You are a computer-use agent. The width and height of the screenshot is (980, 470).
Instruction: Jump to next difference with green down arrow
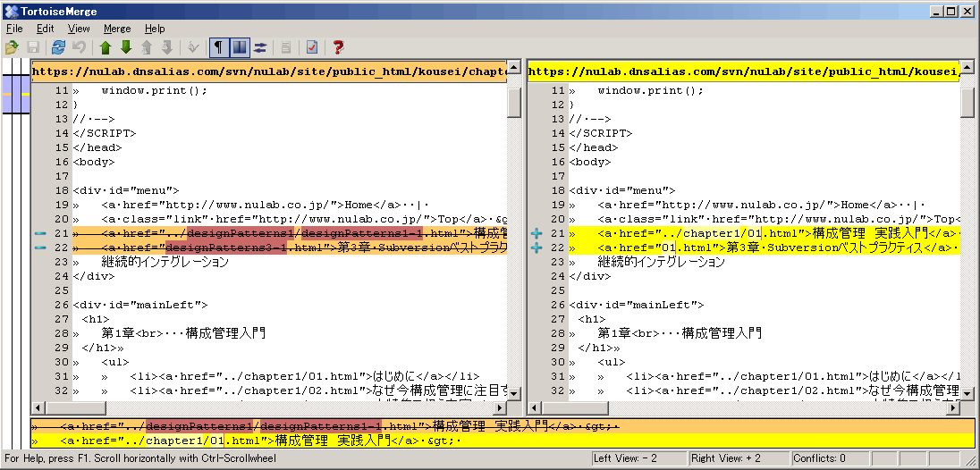[x=126, y=47]
